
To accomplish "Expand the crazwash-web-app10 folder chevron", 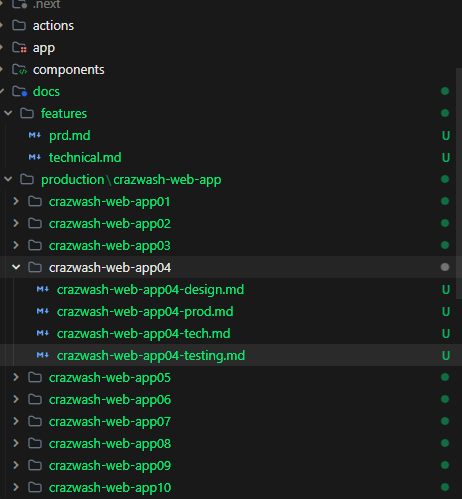I will tap(16, 487).
